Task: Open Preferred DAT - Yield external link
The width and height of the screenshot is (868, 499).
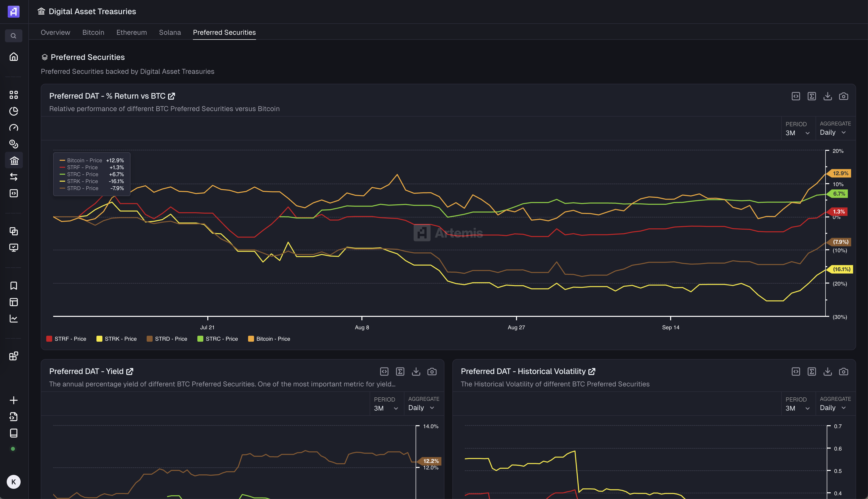Action: (130, 372)
